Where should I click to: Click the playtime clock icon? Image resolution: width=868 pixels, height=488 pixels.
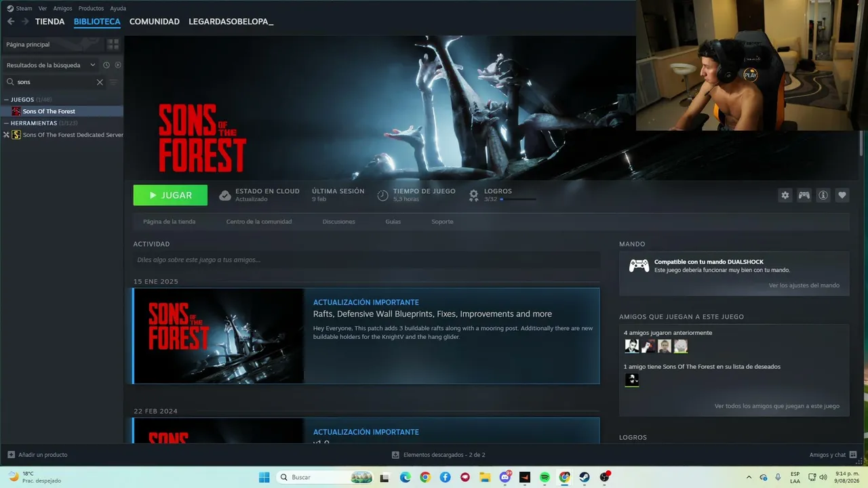pos(382,195)
